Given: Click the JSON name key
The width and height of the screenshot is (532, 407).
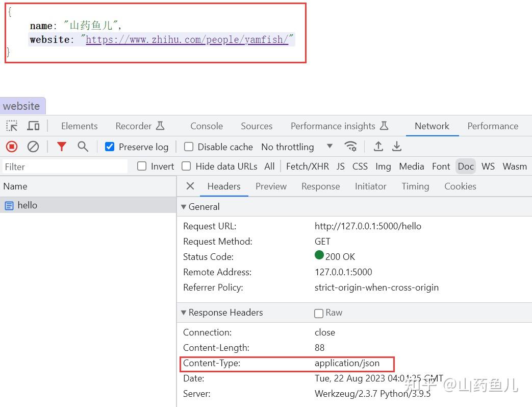Looking at the screenshot, I should [x=41, y=26].
